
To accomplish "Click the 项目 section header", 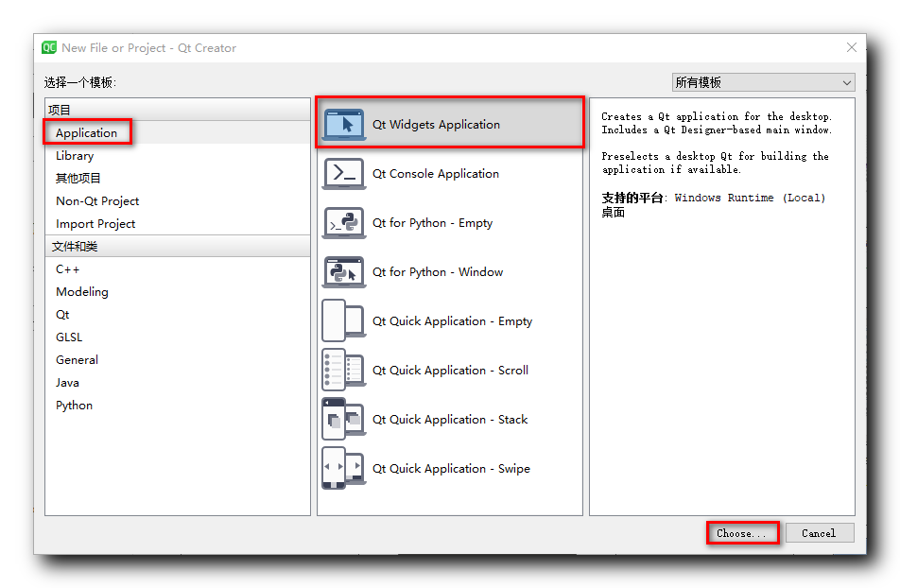I will [x=178, y=110].
